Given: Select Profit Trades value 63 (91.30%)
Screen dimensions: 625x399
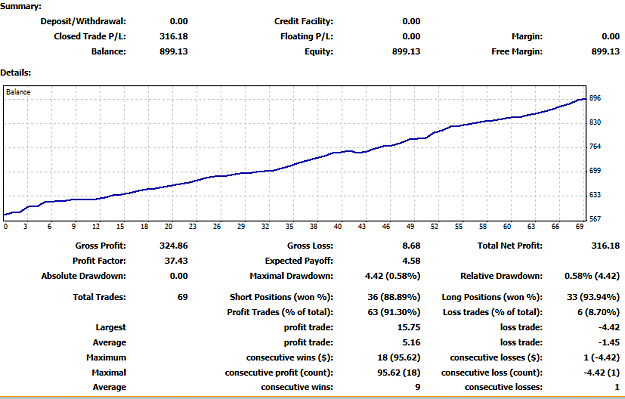Looking at the screenshot, I should click(394, 312).
